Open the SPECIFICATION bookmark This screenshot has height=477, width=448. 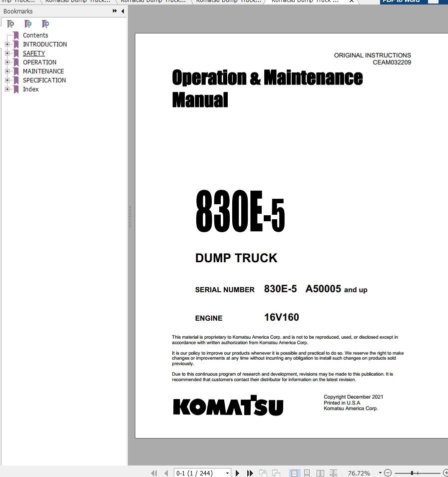44,80
